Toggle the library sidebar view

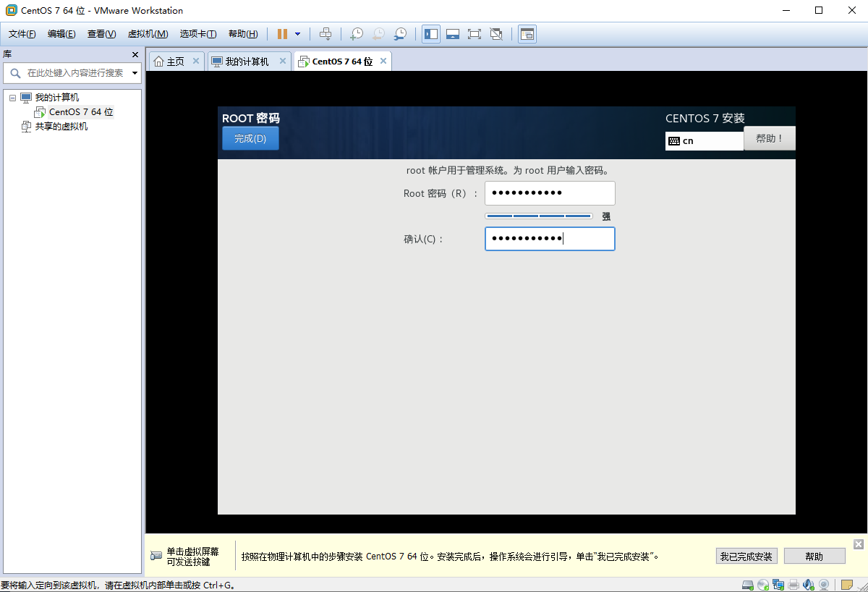431,34
